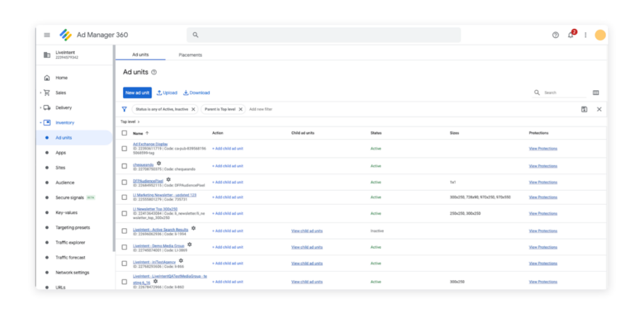The height and width of the screenshot is (314, 644).
Task: Switch to the Ad units tab
Action: 140,55
